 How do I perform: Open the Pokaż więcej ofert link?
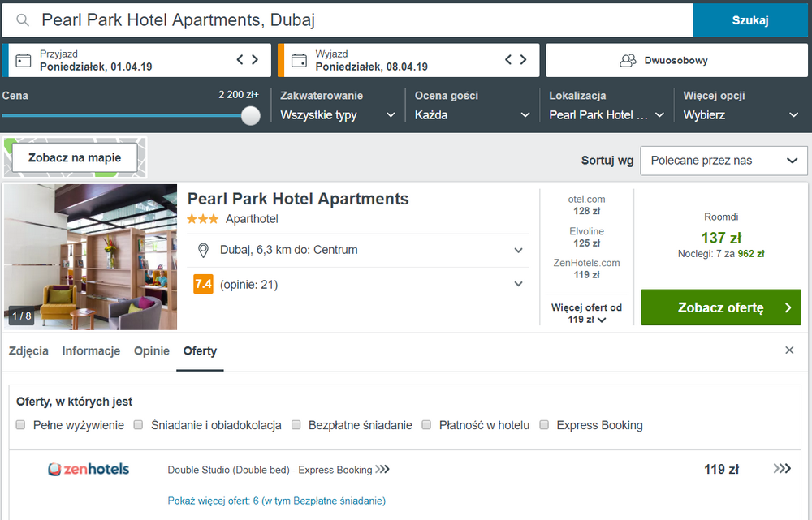[x=277, y=501]
